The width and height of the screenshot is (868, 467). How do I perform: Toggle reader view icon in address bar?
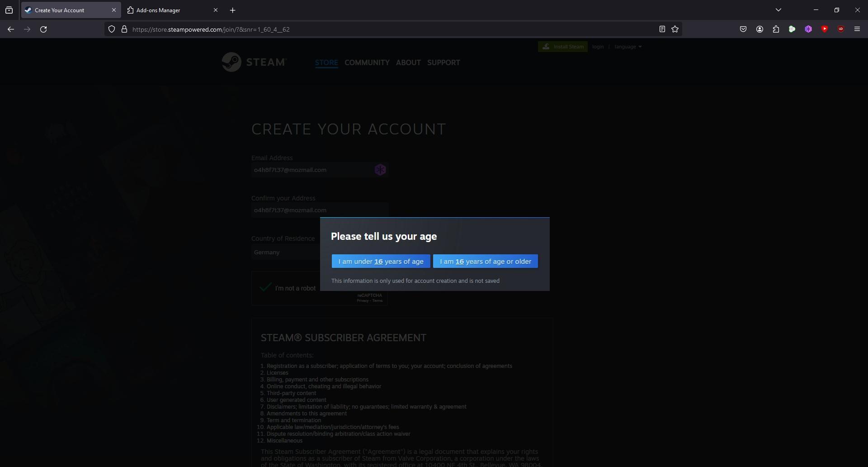(x=662, y=29)
